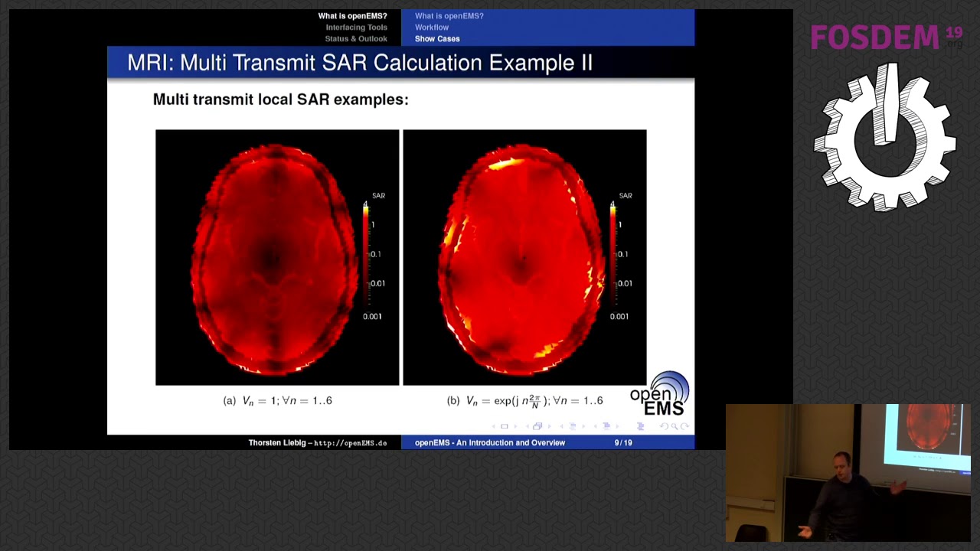Click the Beamer go-back arrow icon
Viewport: 980px width, 551px height.
tap(665, 426)
